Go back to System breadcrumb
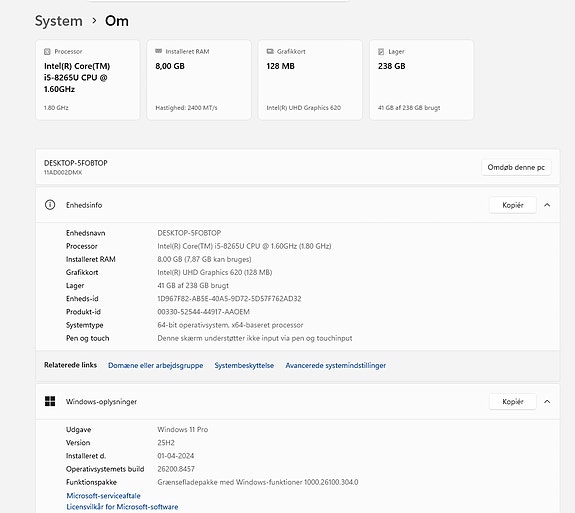Image resolution: width=575 pixels, height=513 pixels. (59, 21)
